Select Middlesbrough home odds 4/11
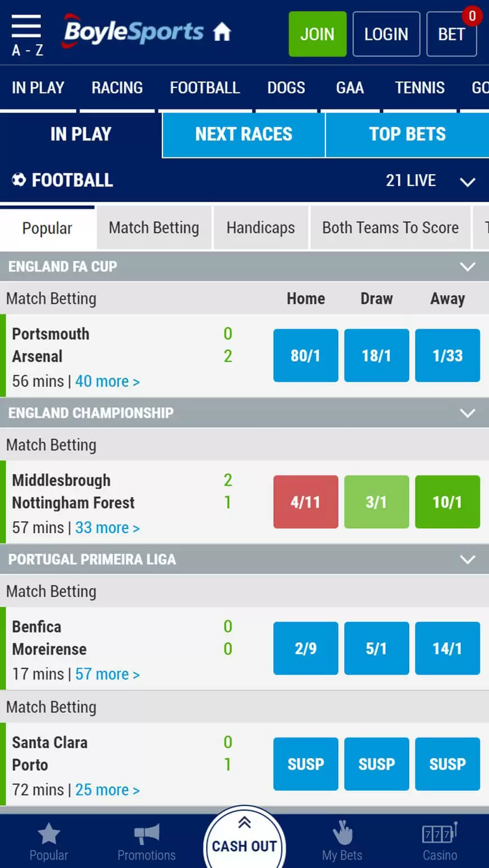 point(306,502)
